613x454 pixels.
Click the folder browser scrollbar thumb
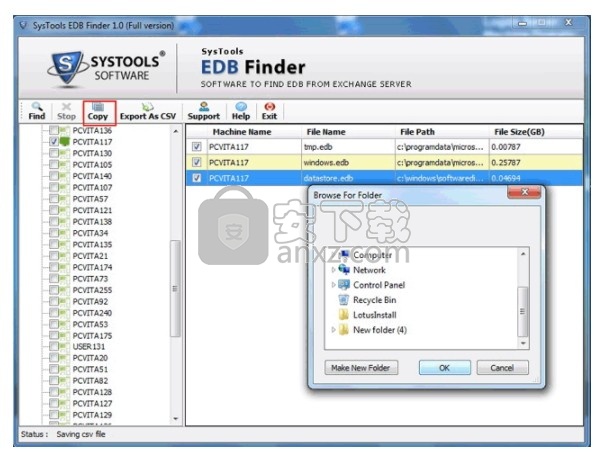point(523,312)
